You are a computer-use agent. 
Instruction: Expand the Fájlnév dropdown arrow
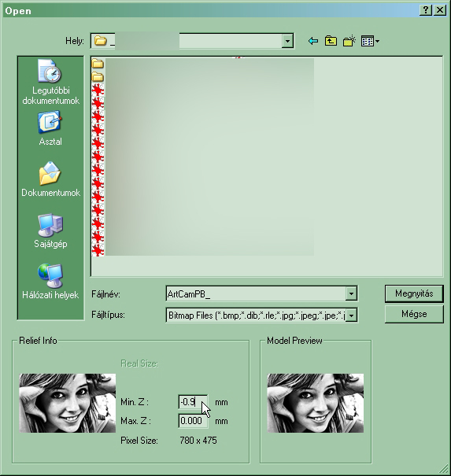(351, 293)
